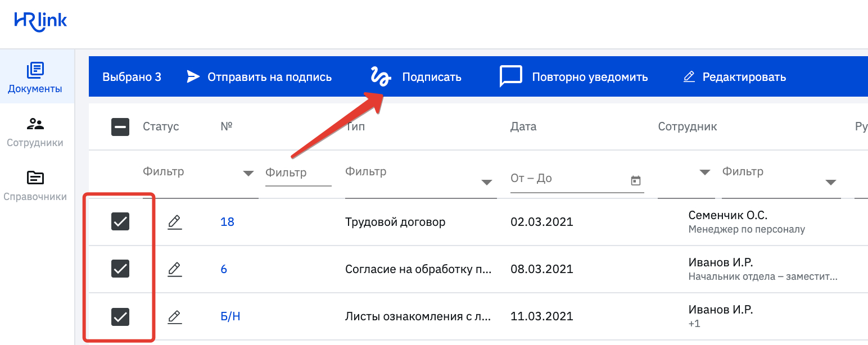Expand the Статус filter dropdown
Image resolution: width=868 pixels, height=345 pixels.
click(248, 174)
